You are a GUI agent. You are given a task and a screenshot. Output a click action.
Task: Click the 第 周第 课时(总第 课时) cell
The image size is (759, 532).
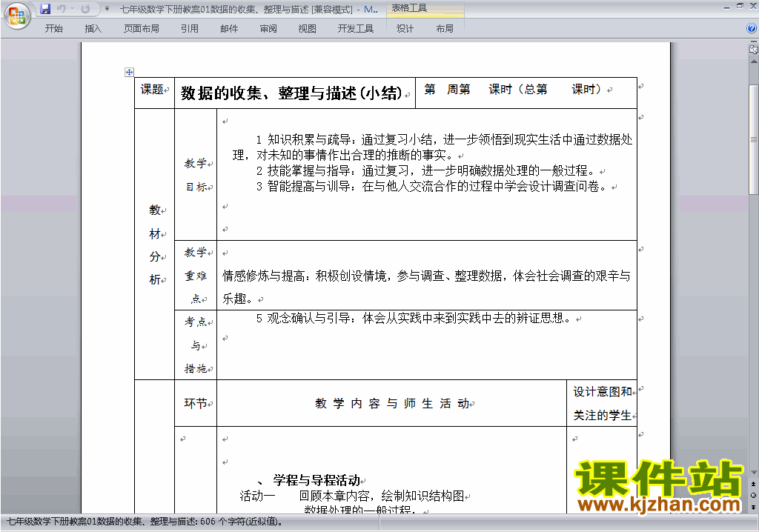(526, 93)
